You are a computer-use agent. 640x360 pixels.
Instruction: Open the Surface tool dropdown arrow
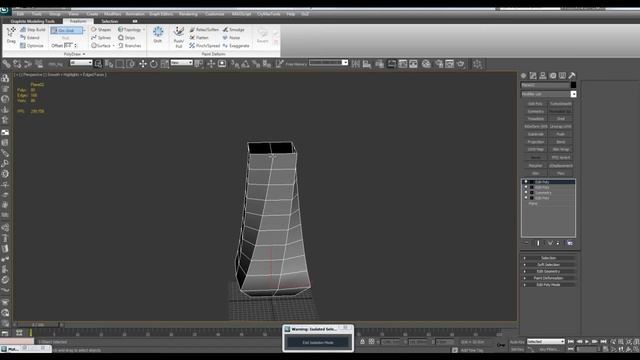[x=113, y=46]
